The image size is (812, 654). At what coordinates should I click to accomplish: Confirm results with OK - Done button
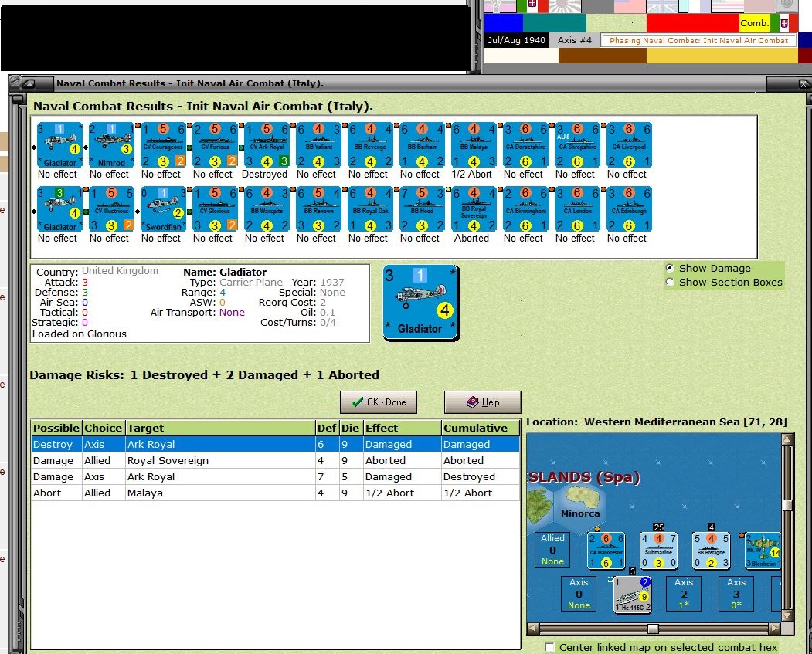click(379, 402)
